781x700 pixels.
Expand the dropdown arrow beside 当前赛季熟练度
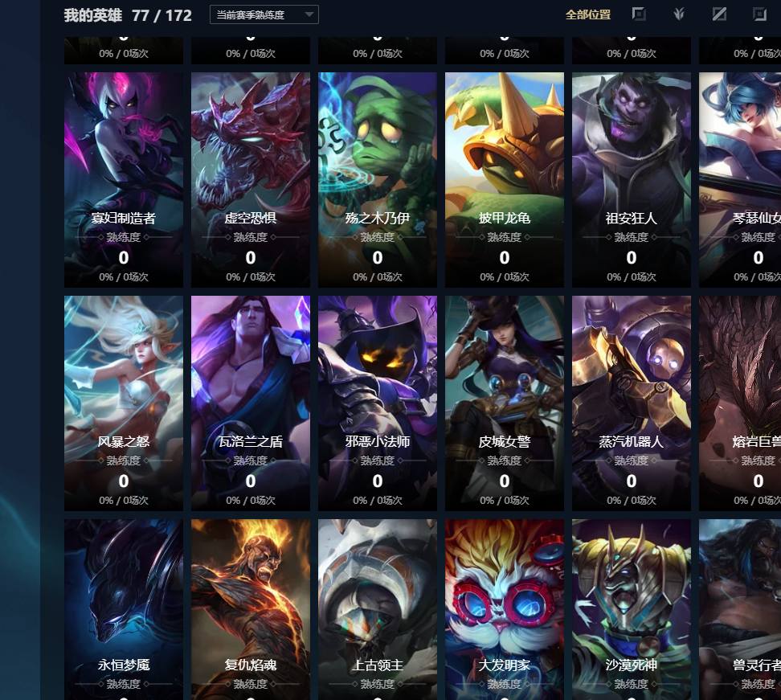(x=309, y=14)
